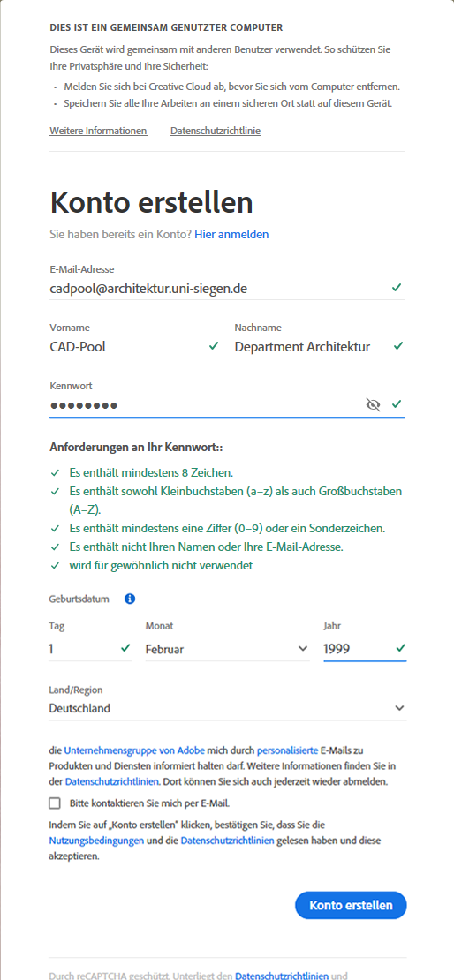The height and width of the screenshot is (980, 454).
Task: Click the checkmark in the Nachname field
Action: tap(397, 345)
